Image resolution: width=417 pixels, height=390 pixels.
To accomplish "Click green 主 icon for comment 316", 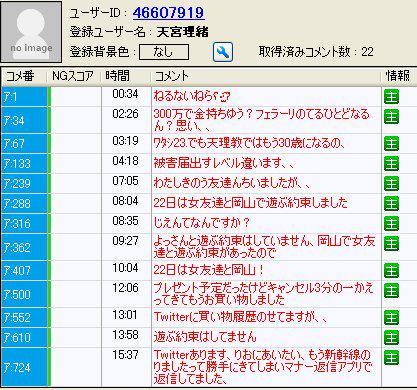I will point(391,224).
